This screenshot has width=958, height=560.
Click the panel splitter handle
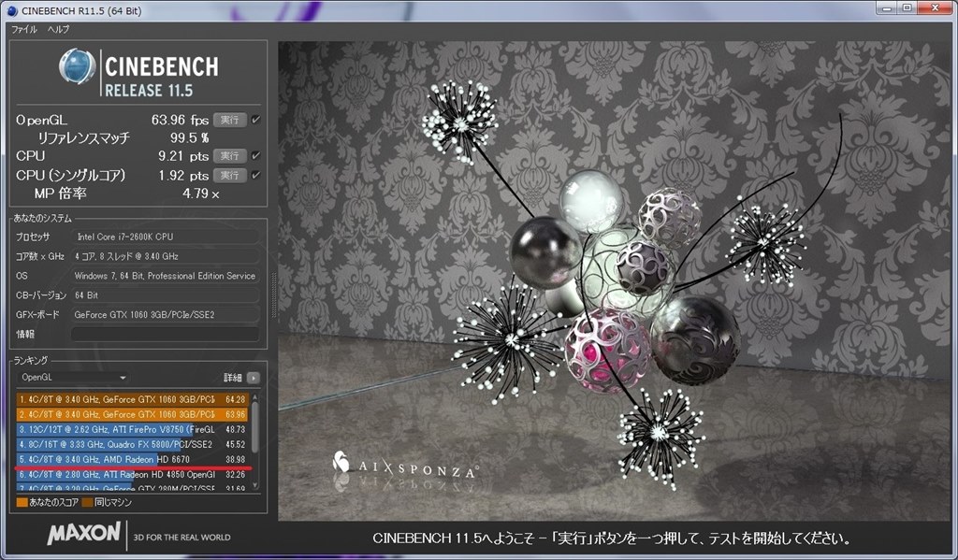coord(273,295)
